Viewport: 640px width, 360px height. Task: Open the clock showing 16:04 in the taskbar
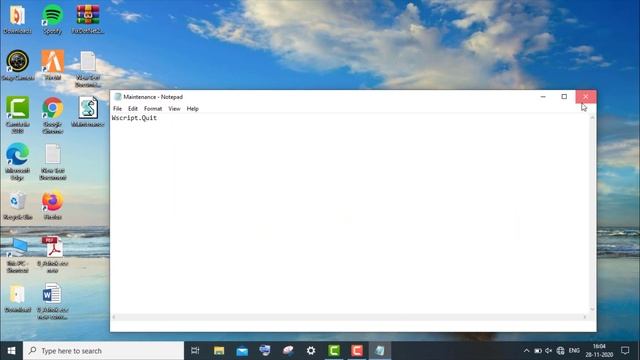(599, 351)
